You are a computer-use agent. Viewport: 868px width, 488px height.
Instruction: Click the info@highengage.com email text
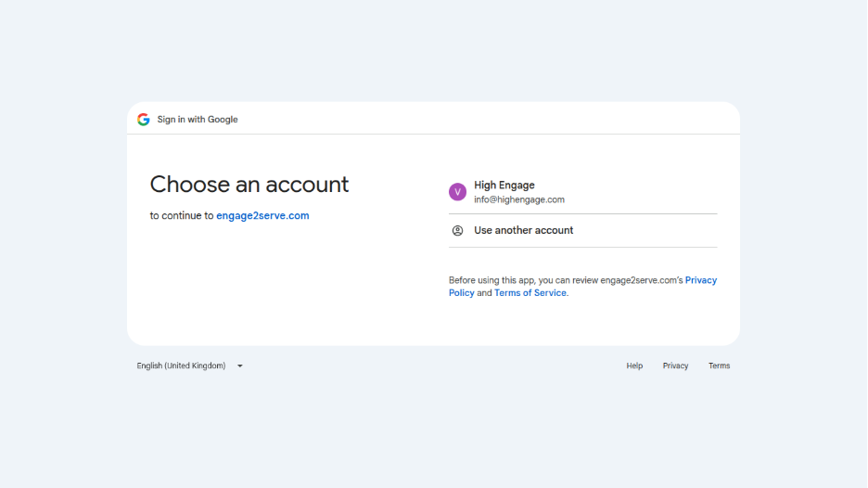click(519, 199)
